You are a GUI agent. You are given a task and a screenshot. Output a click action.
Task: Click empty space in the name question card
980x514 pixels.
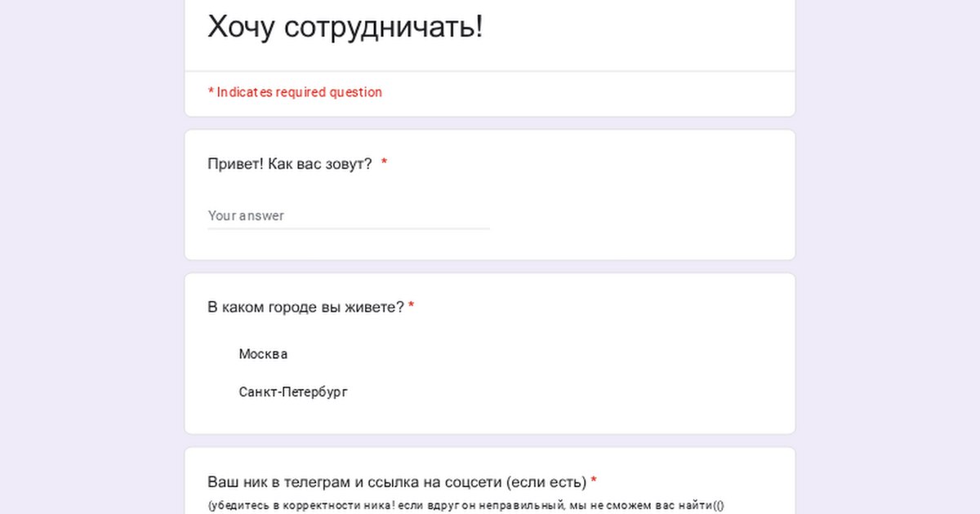pyautogui.click(x=637, y=212)
